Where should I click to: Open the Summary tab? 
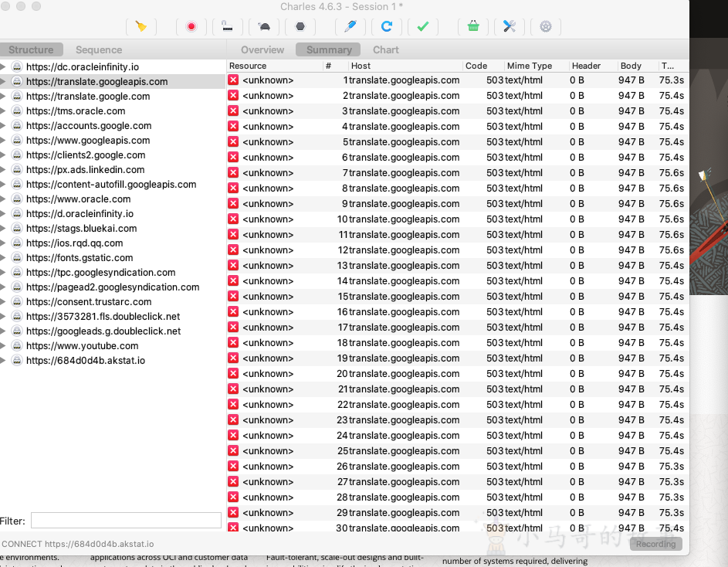pyautogui.click(x=329, y=49)
